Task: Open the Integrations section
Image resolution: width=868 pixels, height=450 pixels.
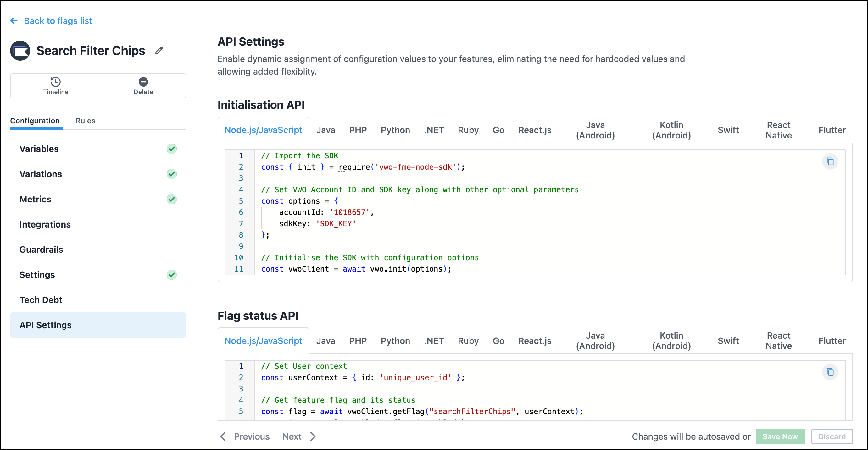Action: pyautogui.click(x=98, y=224)
